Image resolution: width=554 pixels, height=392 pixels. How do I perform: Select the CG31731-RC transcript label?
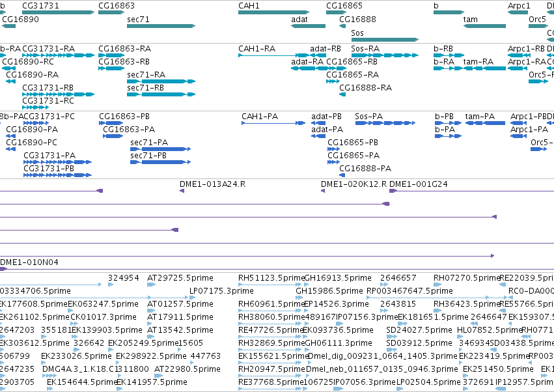pos(48,101)
